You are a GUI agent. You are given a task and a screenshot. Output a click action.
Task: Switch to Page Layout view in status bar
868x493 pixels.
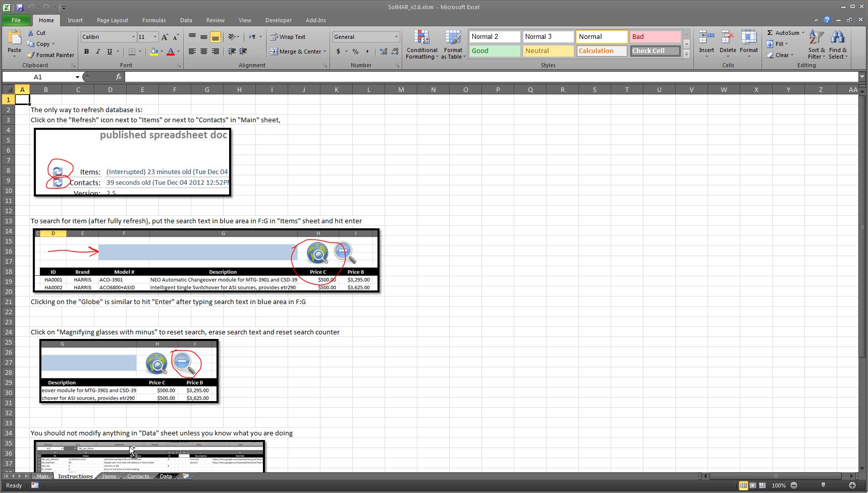tap(752, 485)
